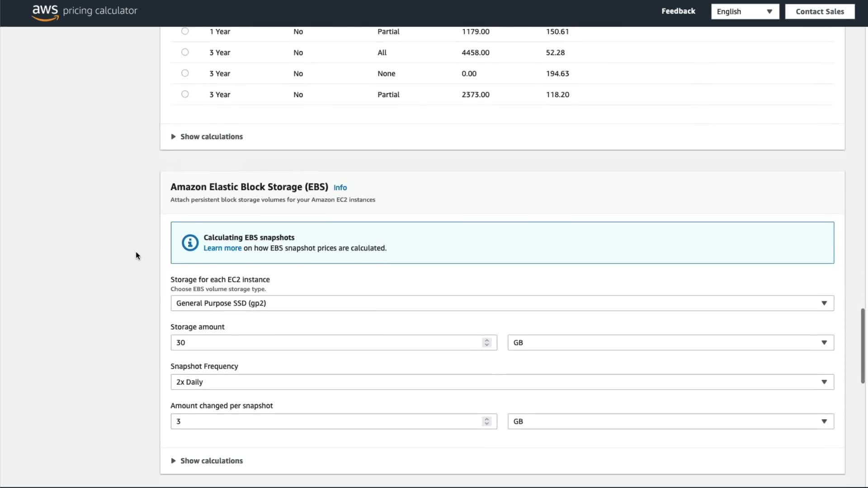
Task: Click the Contact Sales button
Action: point(820,12)
